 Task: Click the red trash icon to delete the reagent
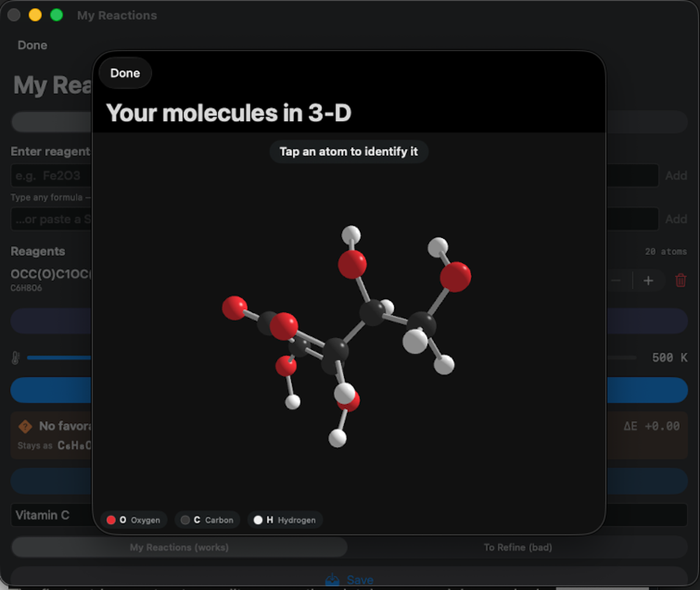pyautogui.click(x=680, y=280)
